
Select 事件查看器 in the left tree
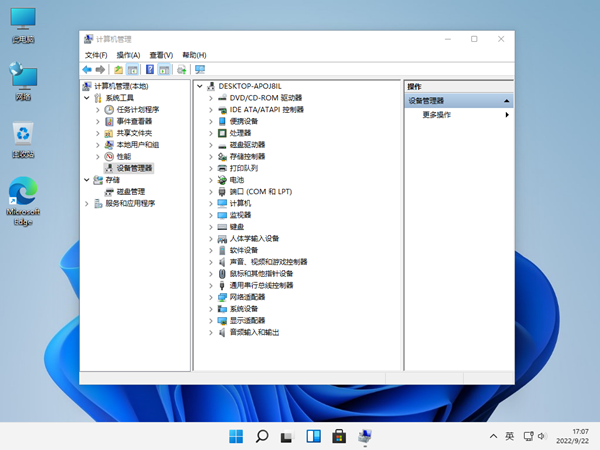click(x=134, y=121)
